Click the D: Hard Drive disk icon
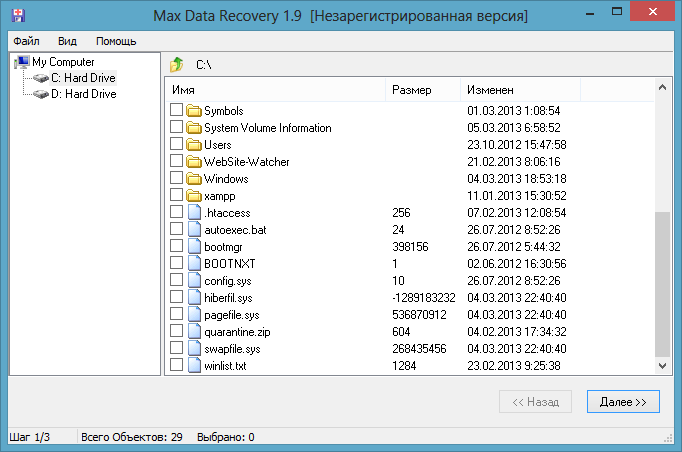Viewport: 682px width, 452px height. (41, 94)
